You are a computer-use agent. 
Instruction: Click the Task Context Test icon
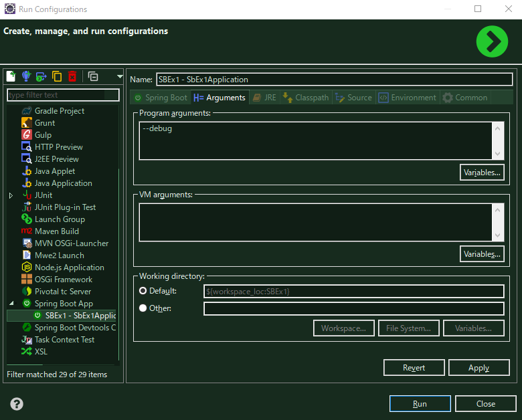(27, 340)
